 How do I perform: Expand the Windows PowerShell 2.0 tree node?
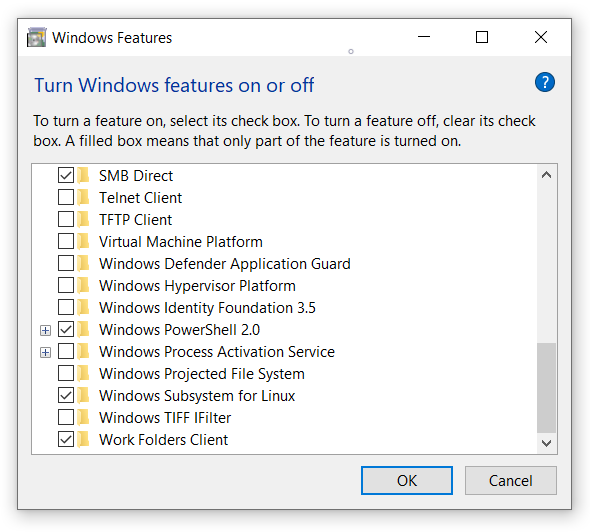point(46,330)
